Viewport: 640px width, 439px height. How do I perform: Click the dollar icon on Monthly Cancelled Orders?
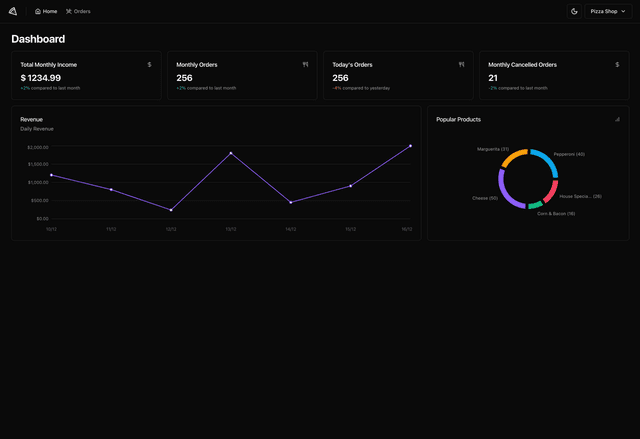tap(617, 64)
